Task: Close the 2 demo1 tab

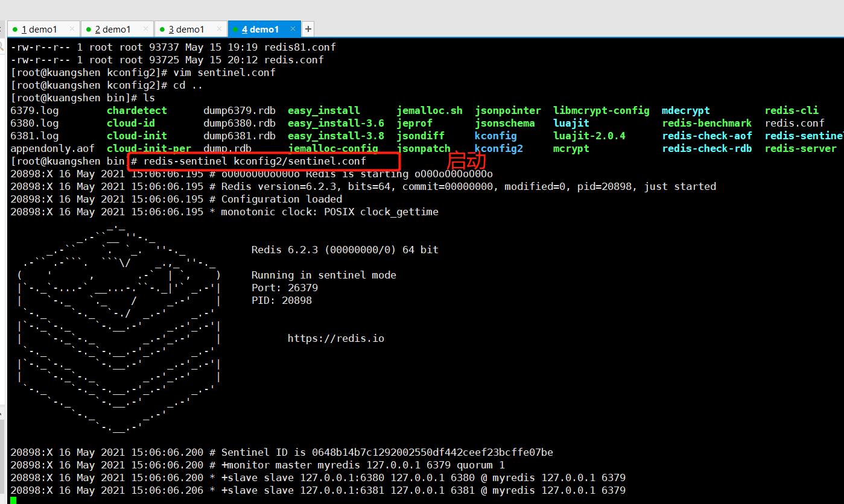Action: click(146, 28)
